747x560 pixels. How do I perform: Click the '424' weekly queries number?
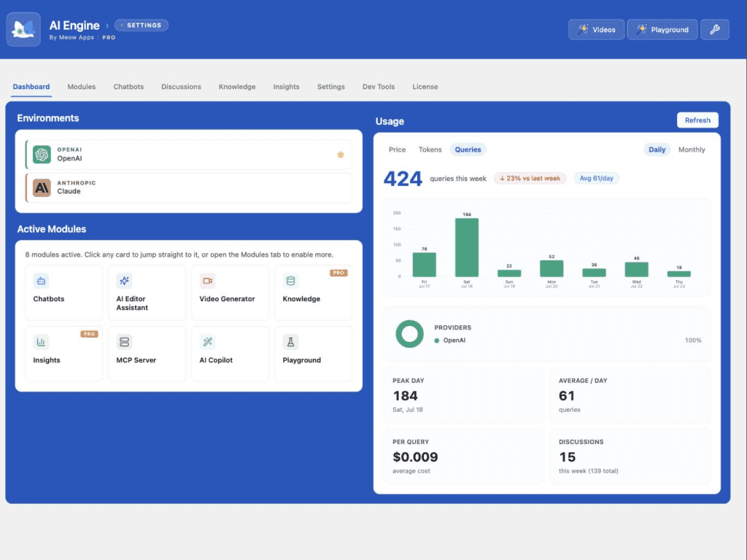point(403,179)
